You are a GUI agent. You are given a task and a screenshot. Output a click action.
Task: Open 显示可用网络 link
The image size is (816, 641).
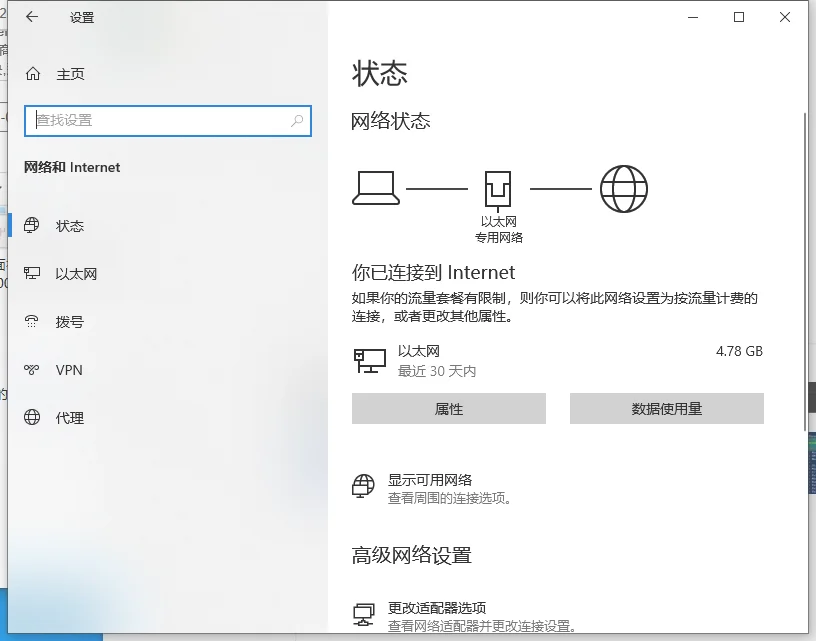tap(430, 479)
